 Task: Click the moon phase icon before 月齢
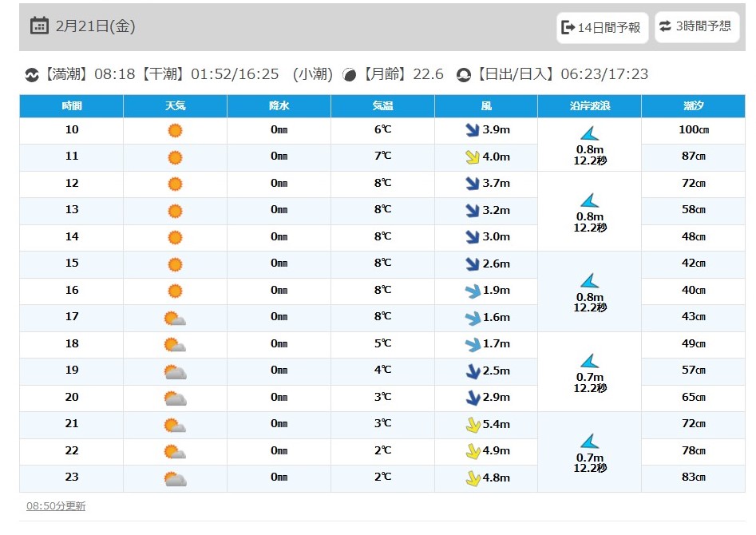(349, 75)
